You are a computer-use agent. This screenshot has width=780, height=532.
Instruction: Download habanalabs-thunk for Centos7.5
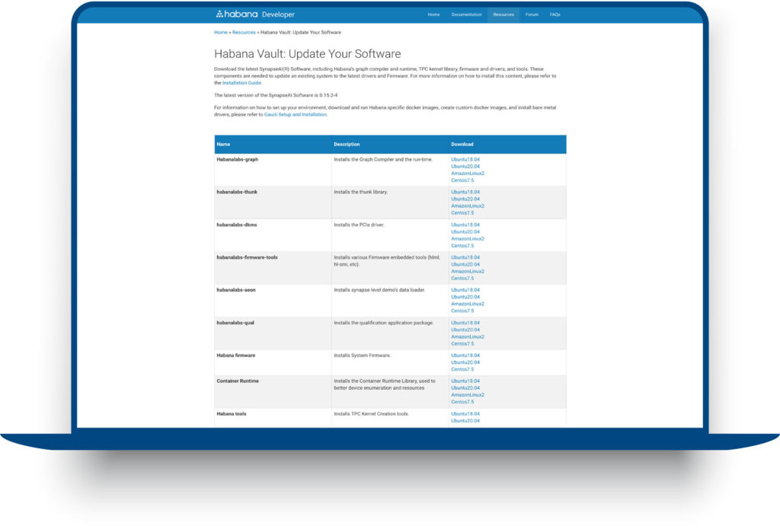pyautogui.click(x=462, y=213)
